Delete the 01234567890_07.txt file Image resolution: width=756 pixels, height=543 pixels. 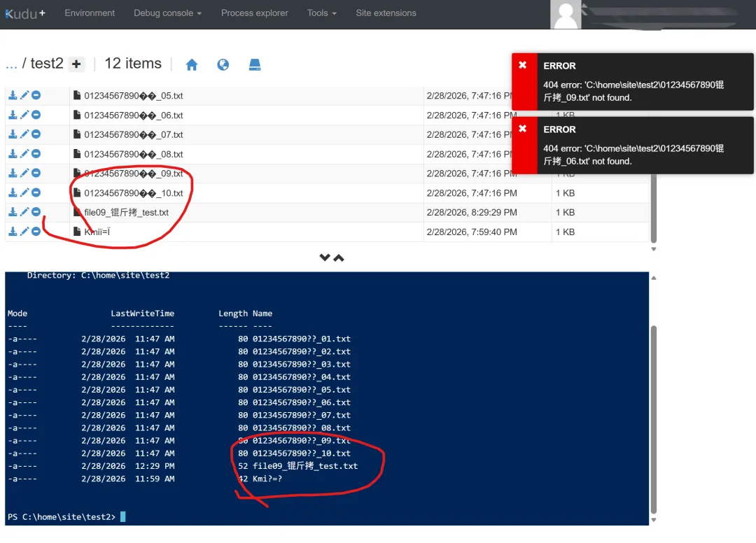36,134
